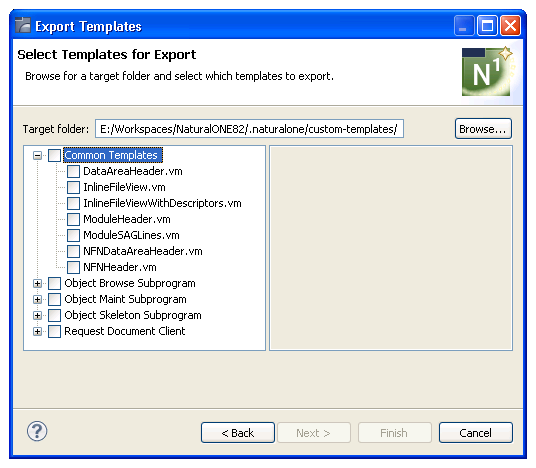The image size is (536, 468).
Task: Select the DataAreaHeader.vm label
Action: (x=133, y=171)
